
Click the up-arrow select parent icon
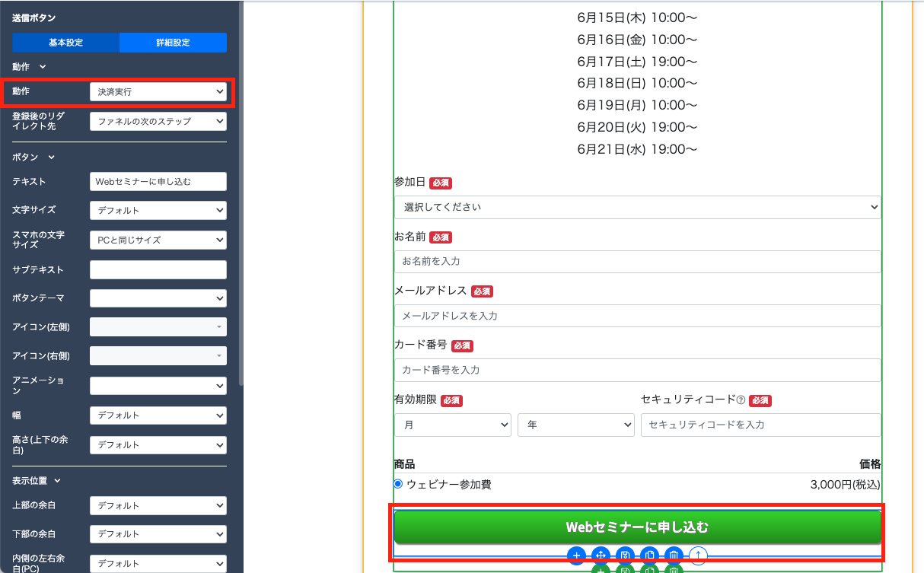pyautogui.click(x=698, y=555)
